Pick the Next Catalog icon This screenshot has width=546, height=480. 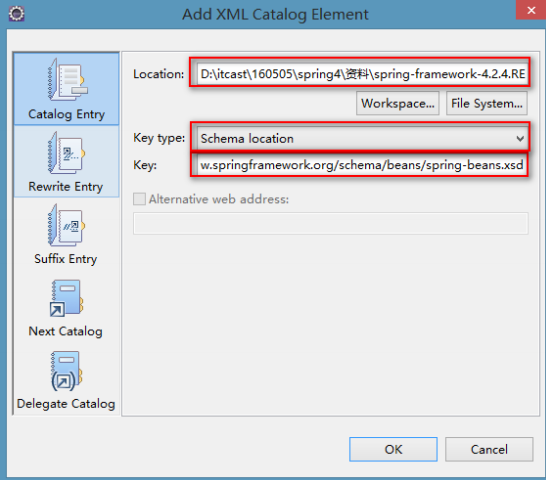pos(67,298)
